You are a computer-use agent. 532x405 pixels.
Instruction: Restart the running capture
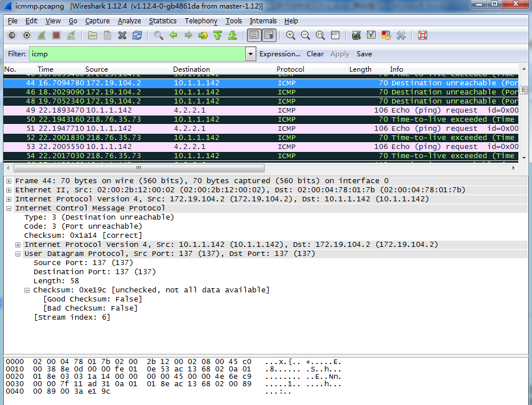71,35
